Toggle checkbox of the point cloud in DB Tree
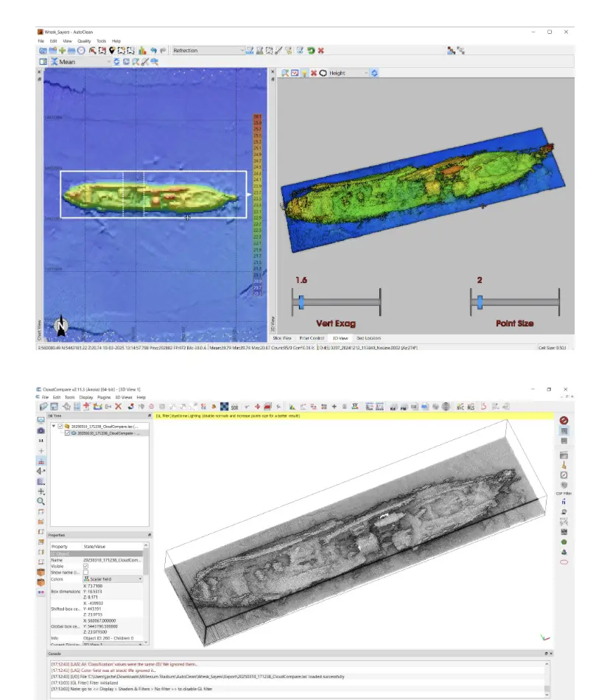The image size is (610, 700). (68, 433)
